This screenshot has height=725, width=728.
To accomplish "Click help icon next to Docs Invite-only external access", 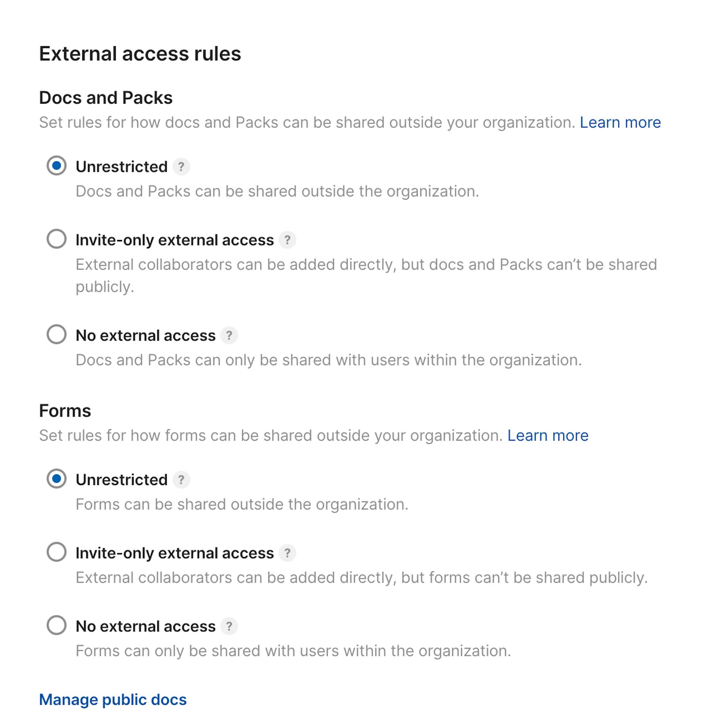I will (288, 240).
